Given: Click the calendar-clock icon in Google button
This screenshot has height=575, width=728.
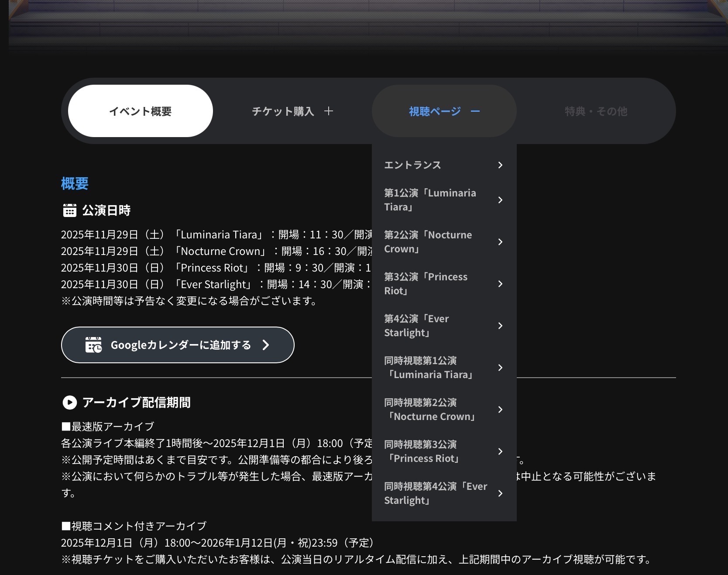Looking at the screenshot, I should [93, 345].
